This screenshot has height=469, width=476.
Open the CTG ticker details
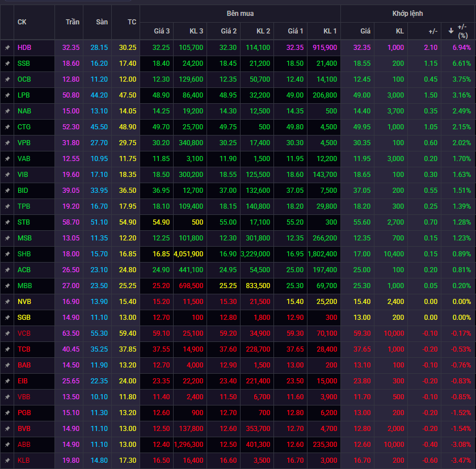click(23, 127)
